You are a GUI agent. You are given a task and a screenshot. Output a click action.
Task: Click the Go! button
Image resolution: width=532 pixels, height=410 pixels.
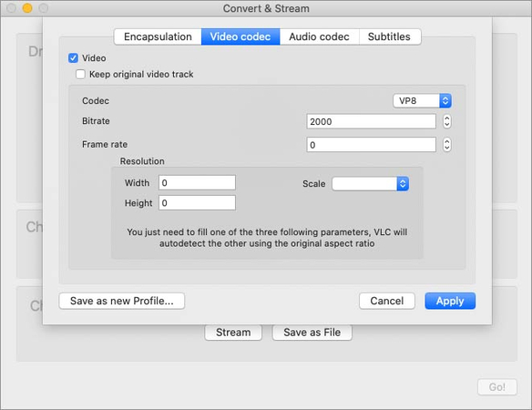click(497, 387)
